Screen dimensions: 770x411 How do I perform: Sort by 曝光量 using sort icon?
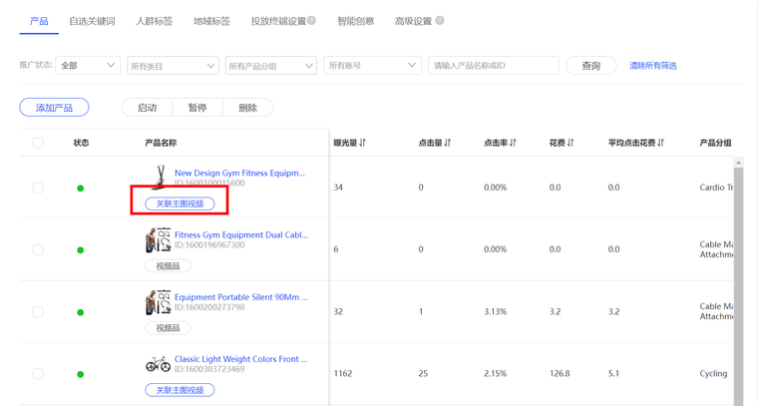pos(363,143)
